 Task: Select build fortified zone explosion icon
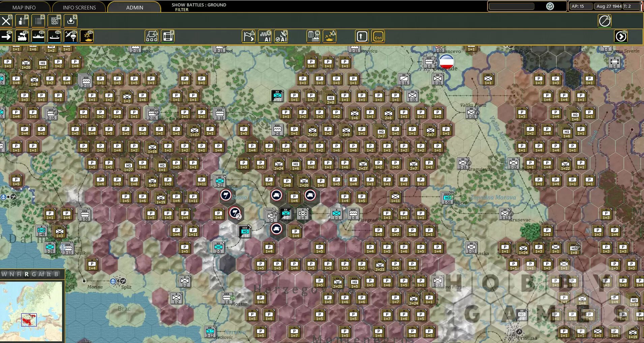coord(87,36)
